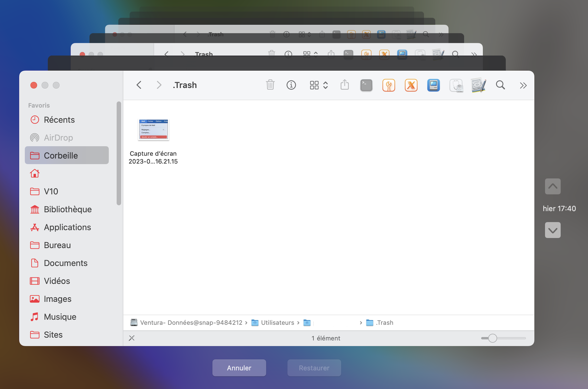
Task: Click the tools icon at status bar left
Action: pos(132,338)
